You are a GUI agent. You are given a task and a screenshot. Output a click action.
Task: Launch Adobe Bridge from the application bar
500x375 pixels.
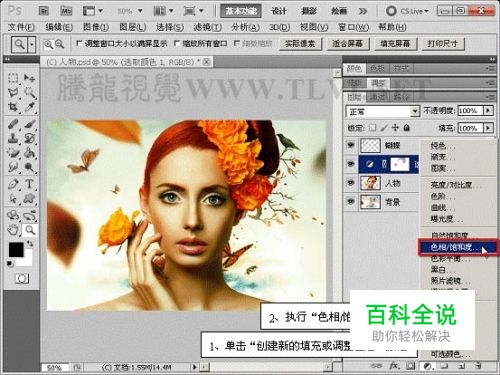click(44, 11)
